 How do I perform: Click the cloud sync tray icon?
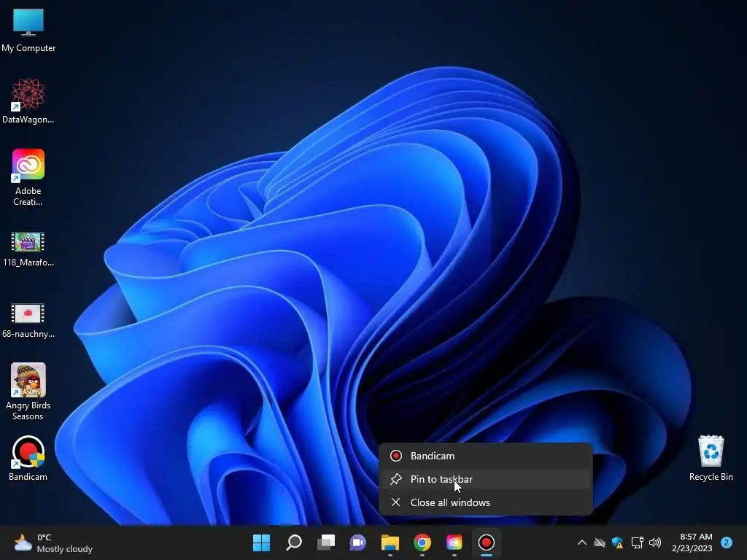click(600, 542)
